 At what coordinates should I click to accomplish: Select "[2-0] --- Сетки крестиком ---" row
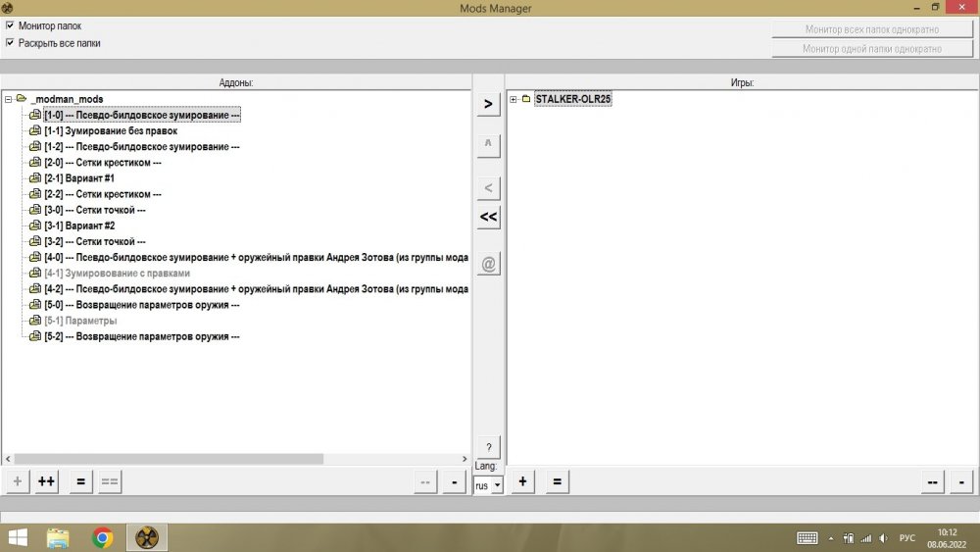tap(103, 163)
